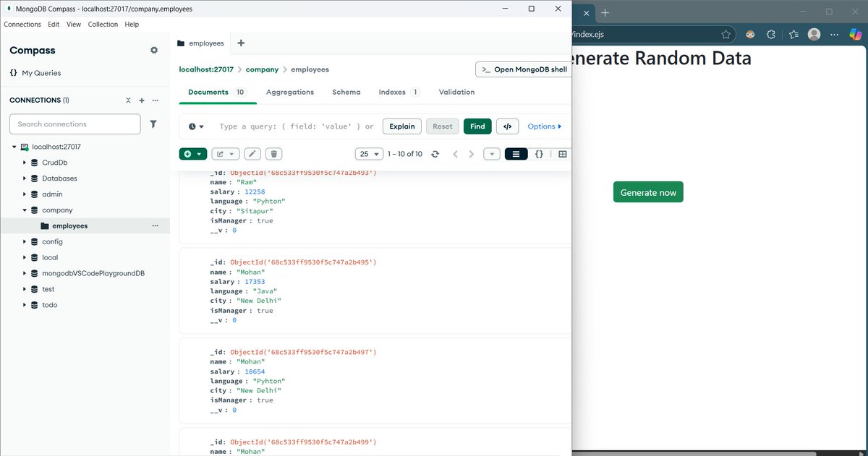Click the filter connections funnel icon

(153, 124)
